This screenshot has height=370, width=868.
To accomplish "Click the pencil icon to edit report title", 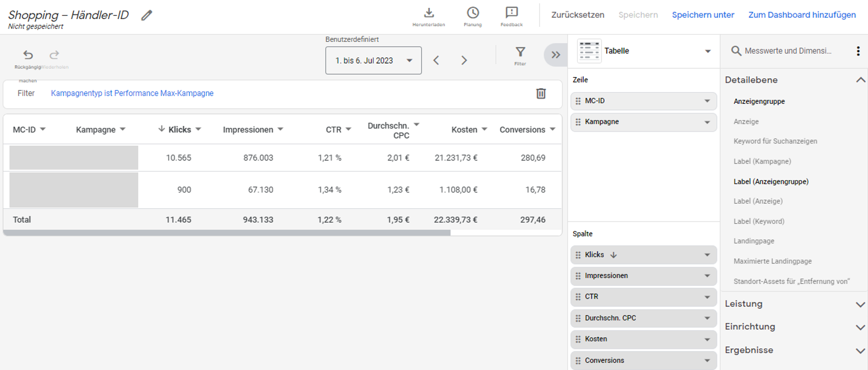I will click(147, 16).
